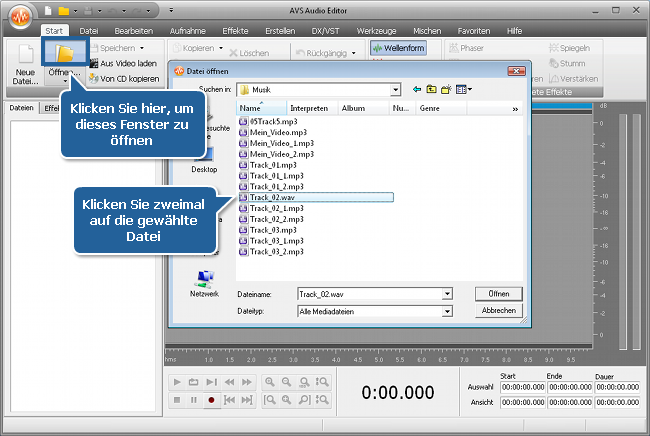Screen dimensions: 650x436
Task: Select Netzwerk in the places bar
Action: [x=204, y=283]
